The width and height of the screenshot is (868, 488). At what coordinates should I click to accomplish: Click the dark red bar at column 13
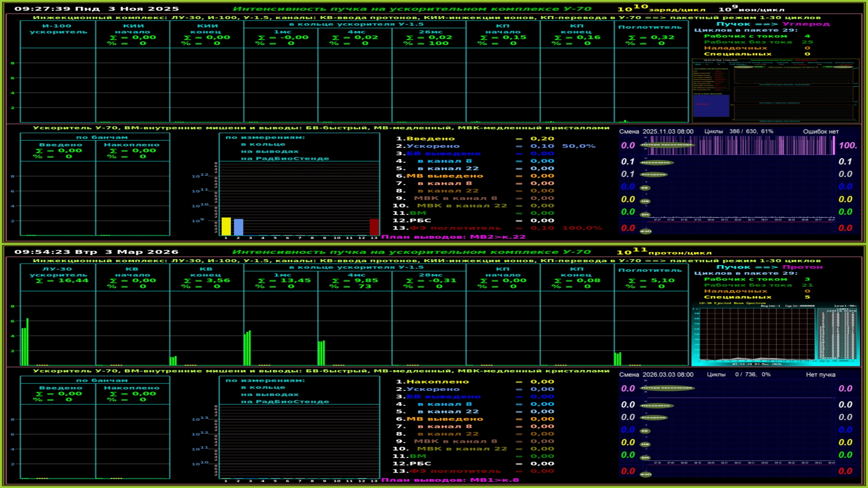click(x=374, y=227)
